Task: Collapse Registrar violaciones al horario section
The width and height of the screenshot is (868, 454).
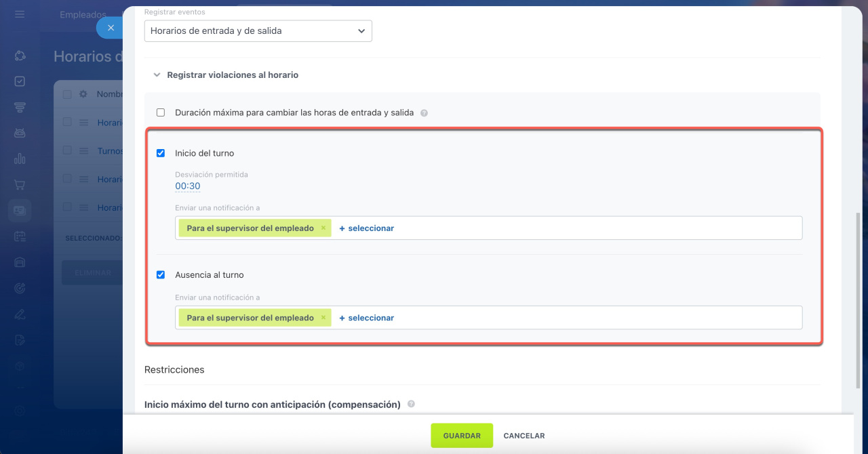Action: point(157,75)
